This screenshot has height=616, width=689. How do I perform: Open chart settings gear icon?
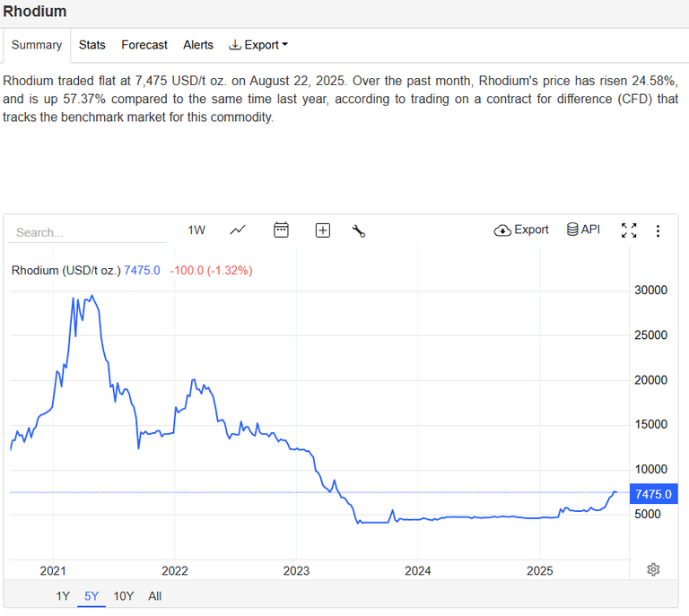point(653,569)
